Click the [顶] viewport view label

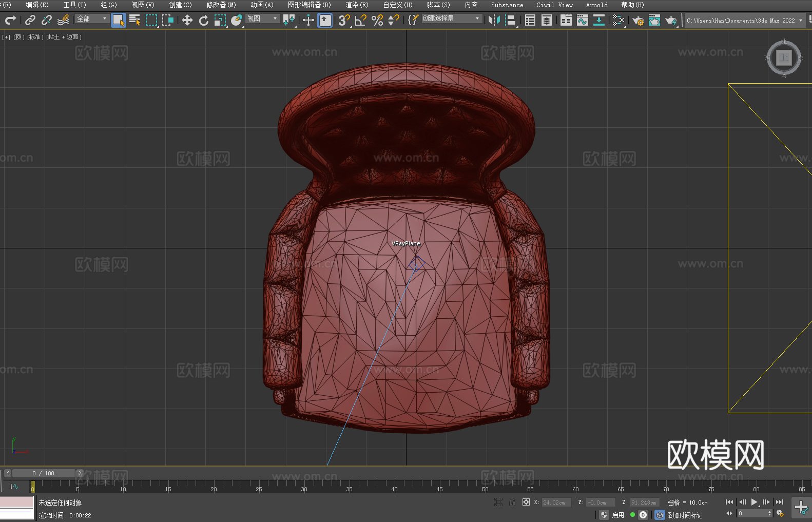click(18, 37)
